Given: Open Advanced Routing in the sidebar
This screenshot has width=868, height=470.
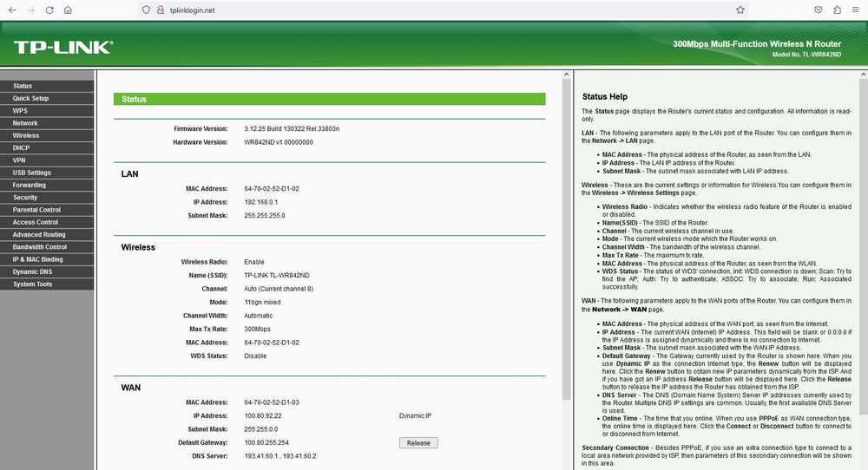Looking at the screenshot, I should coord(47,234).
